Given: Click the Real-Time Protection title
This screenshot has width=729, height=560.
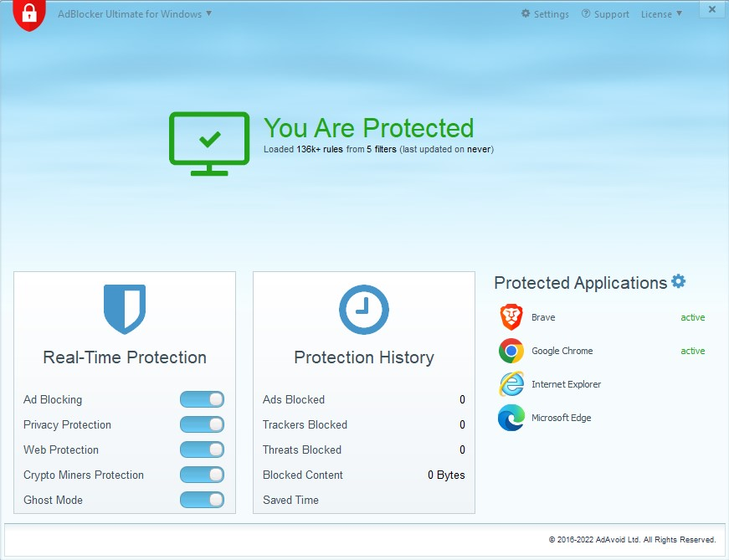Looking at the screenshot, I should coord(125,357).
